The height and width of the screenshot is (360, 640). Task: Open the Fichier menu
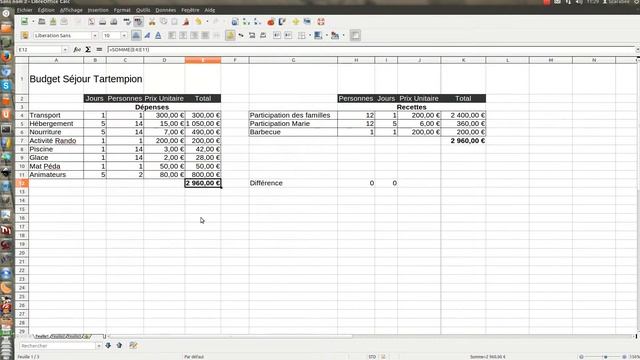coord(25,10)
